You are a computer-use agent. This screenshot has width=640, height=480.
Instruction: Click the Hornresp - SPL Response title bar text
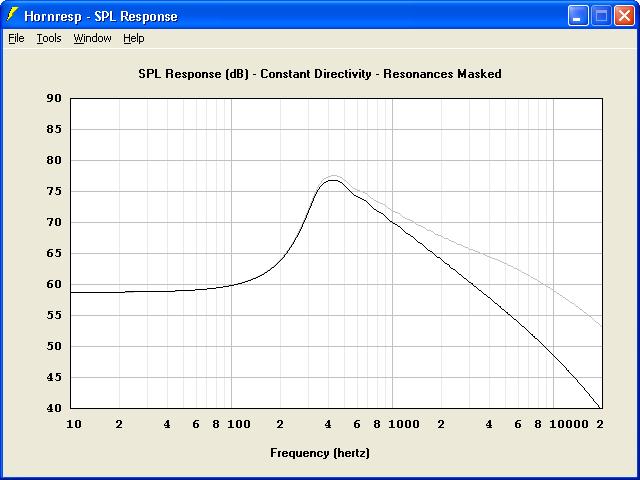click(101, 16)
